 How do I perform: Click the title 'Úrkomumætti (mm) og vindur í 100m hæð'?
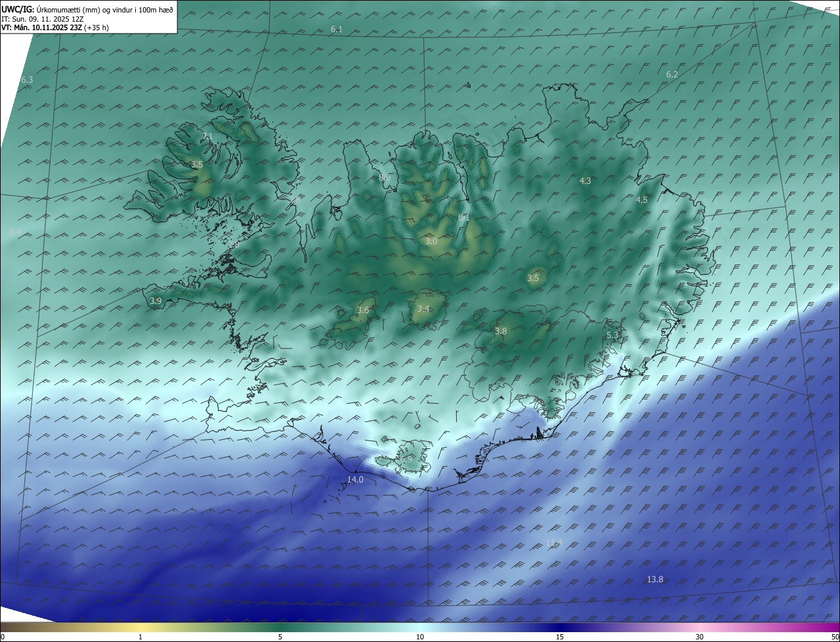pos(105,9)
